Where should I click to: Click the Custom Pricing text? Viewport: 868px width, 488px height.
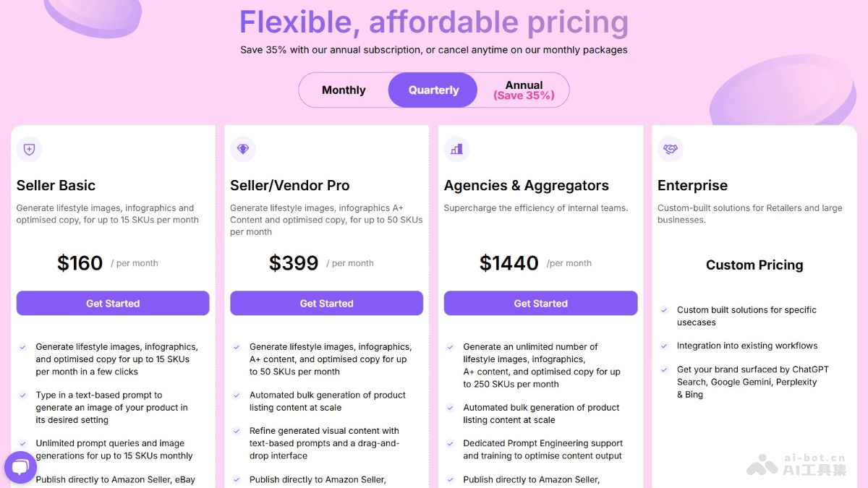[x=754, y=265]
